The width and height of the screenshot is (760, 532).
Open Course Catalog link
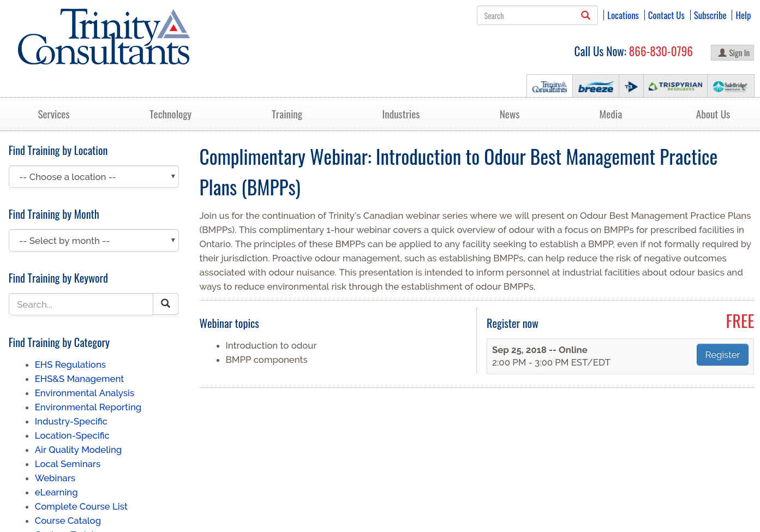(x=68, y=521)
